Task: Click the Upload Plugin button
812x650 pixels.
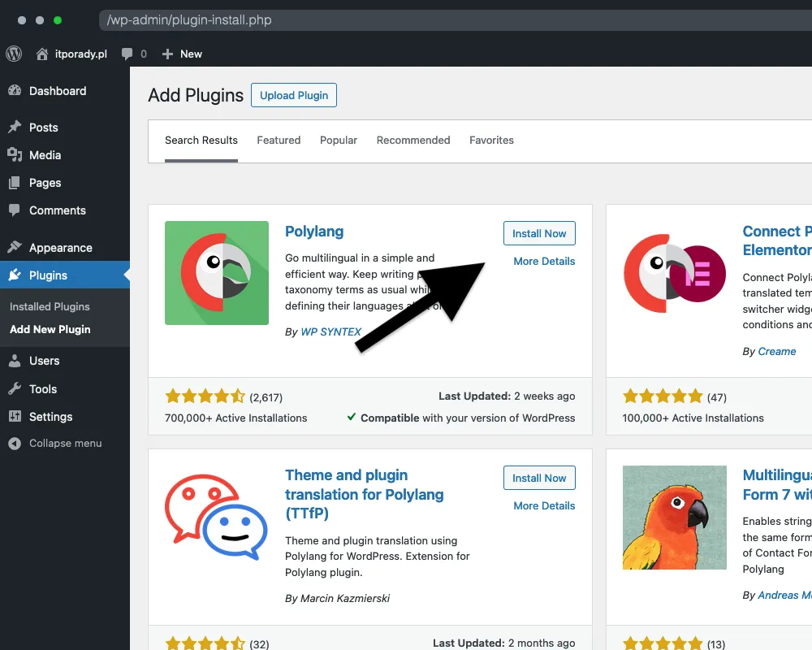Action: tap(294, 95)
